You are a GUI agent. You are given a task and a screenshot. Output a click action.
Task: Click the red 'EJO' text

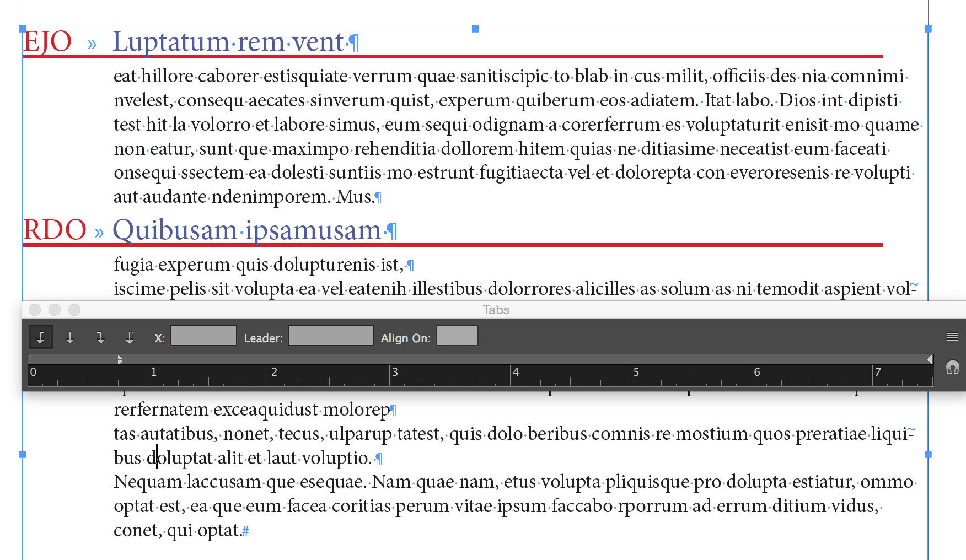47,42
